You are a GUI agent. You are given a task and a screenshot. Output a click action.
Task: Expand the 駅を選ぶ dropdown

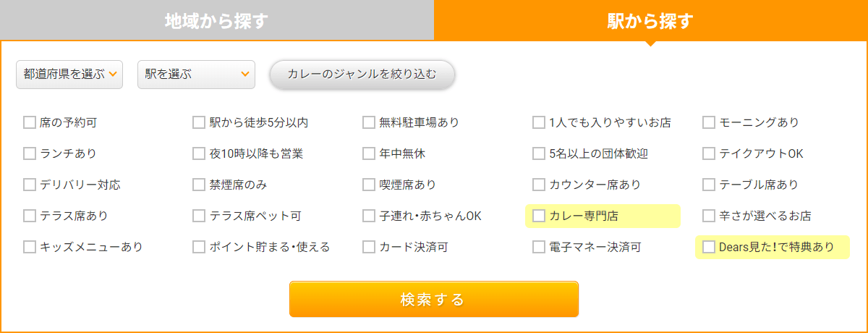tap(196, 74)
